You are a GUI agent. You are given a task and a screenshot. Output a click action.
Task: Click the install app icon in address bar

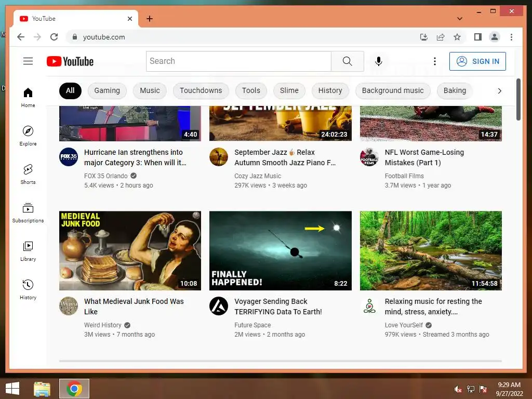coord(424,37)
